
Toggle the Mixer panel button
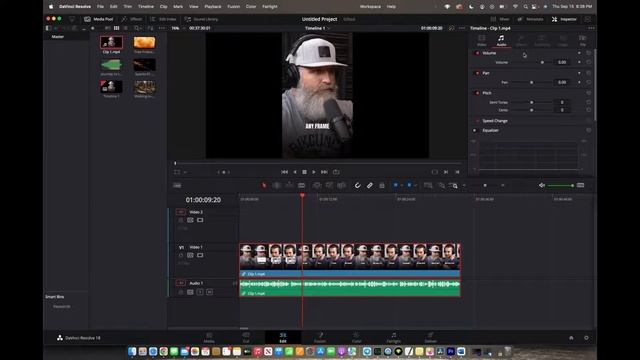pyautogui.click(x=500, y=19)
